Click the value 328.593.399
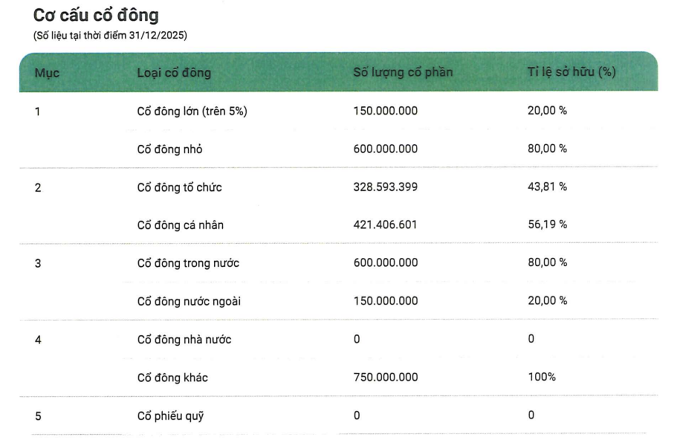The width and height of the screenshot is (700, 443). tap(386, 187)
